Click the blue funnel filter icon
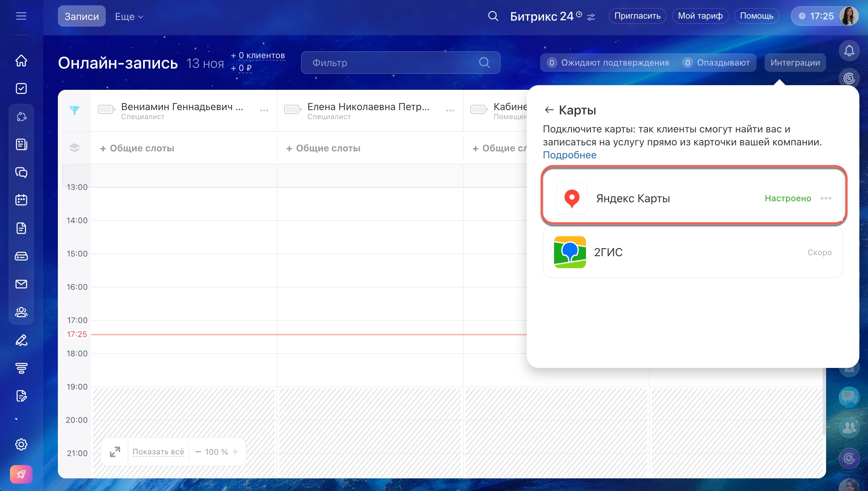This screenshot has height=491, width=868. pyautogui.click(x=74, y=110)
